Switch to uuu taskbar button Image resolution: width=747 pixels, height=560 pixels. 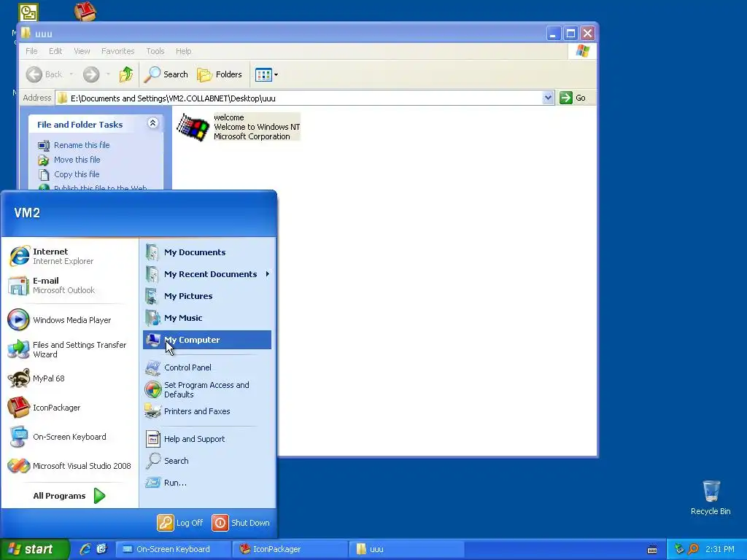[406, 549]
